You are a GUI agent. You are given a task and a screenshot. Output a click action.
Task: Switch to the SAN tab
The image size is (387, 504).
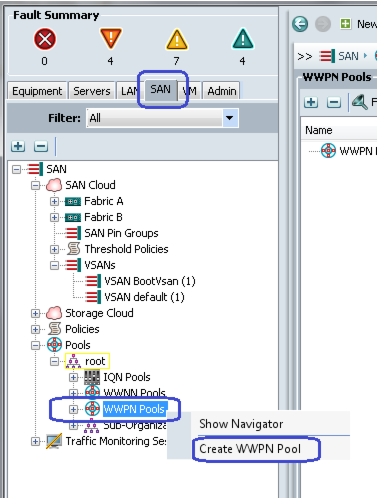(160, 89)
